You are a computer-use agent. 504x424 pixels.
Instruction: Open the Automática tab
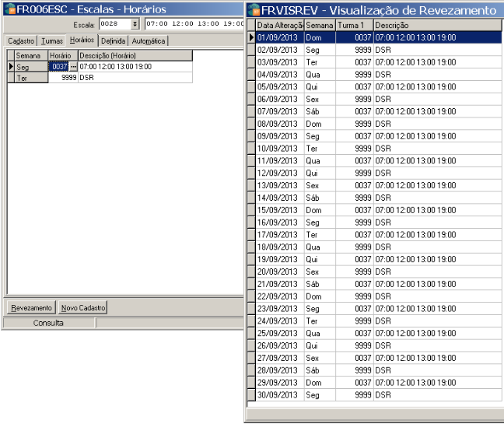(148, 40)
